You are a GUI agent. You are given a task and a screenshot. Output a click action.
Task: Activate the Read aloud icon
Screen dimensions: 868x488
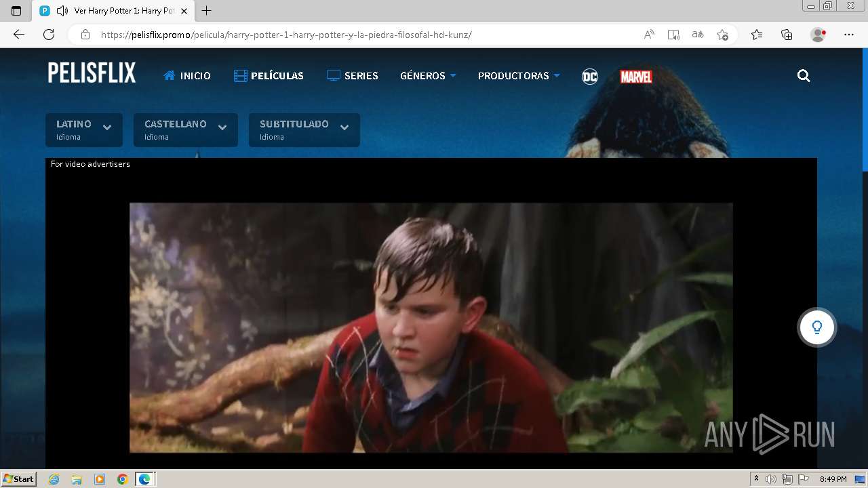coord(649,35)
